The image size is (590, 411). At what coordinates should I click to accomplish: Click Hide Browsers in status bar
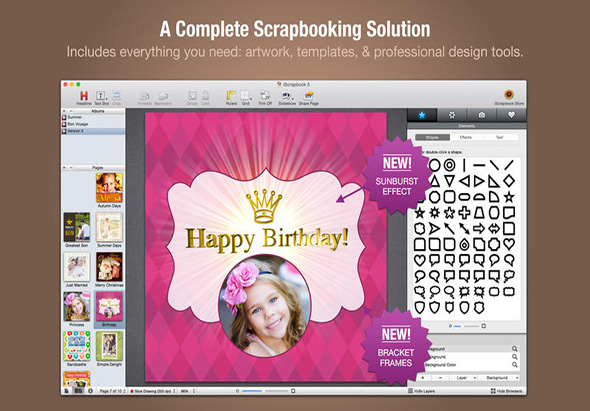click(506, 391)
